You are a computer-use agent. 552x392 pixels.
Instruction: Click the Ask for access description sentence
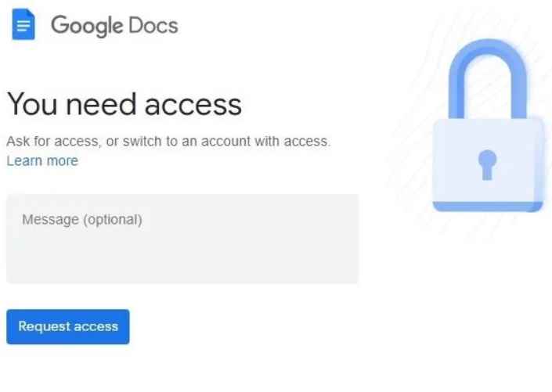point(168,142)
